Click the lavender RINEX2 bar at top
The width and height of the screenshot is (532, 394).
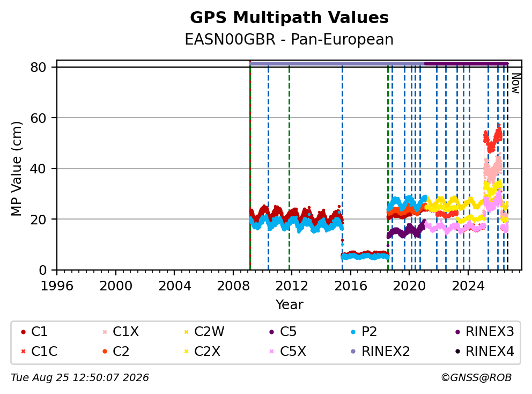337,63
